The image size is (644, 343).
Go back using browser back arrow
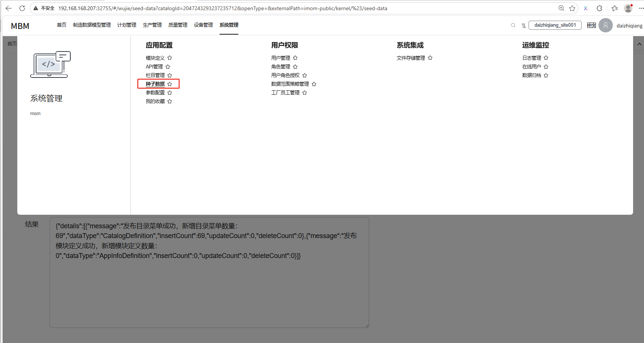click(x=9, y=8)
